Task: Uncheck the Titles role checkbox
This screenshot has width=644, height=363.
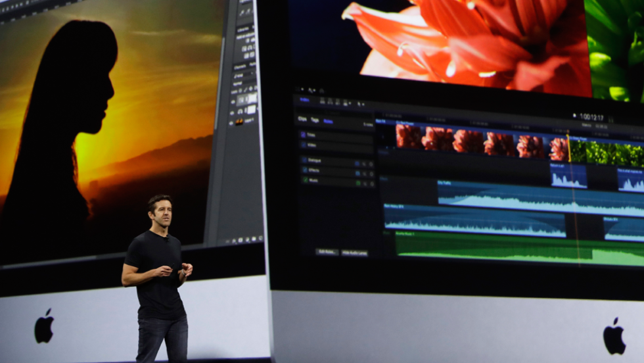Action: point(303,134)
